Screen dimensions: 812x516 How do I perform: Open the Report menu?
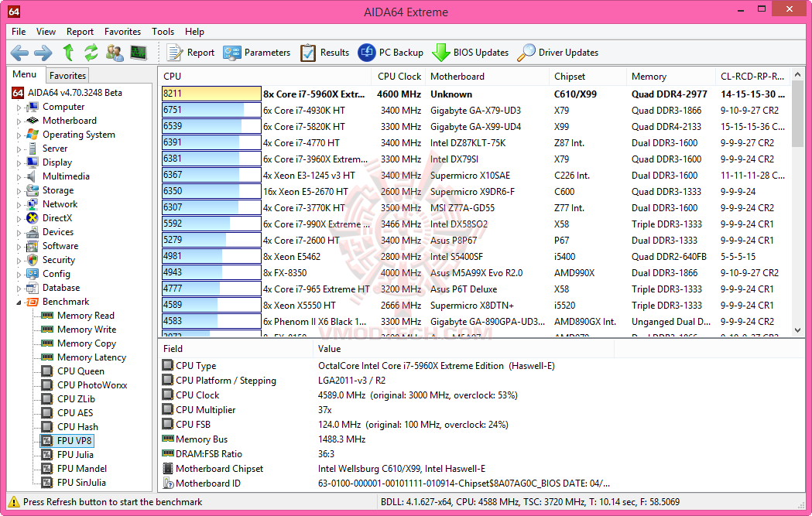pyautogui.click(x=81, y=32)
